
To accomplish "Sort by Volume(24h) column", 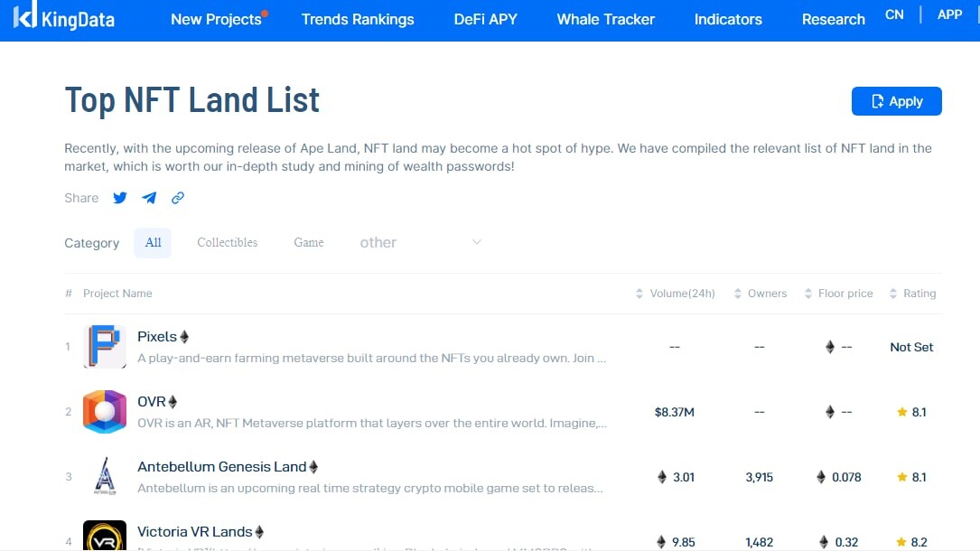I will (675, 293).
